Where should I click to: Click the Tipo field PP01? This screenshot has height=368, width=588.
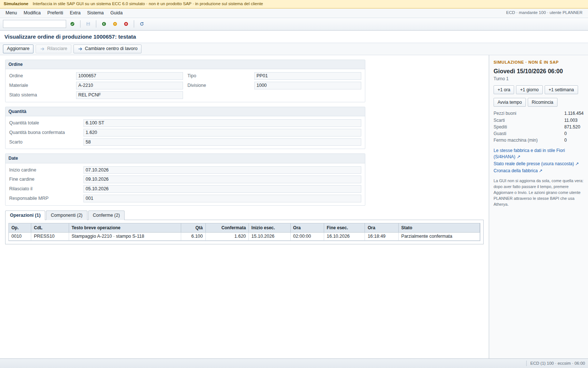coord(308,76)
